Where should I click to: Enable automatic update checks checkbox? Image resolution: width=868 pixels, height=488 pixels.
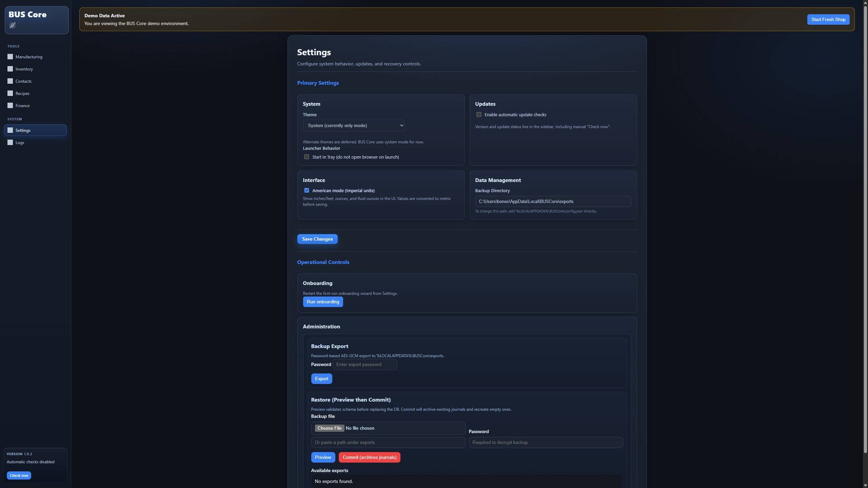(479, 115)
